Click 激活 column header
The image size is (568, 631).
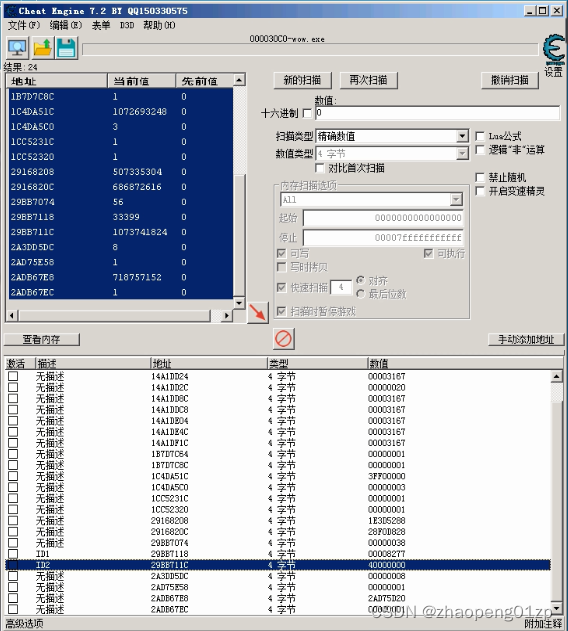(20, 363)
